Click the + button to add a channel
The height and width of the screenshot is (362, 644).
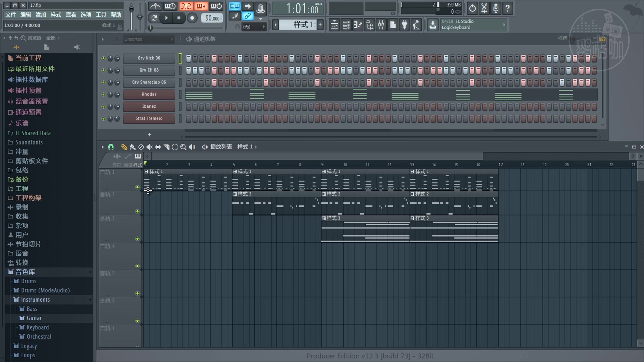click(149, 135)
